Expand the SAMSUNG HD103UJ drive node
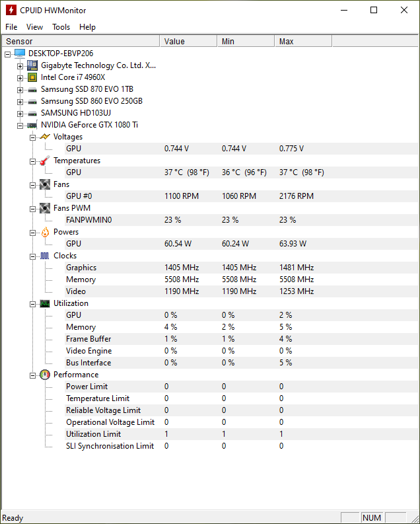This screenshot has height=524, width=420. [20, 114]
